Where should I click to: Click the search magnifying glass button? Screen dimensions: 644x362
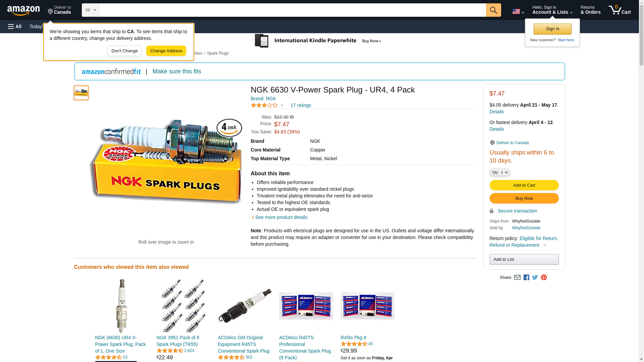[x=493, y=10]
